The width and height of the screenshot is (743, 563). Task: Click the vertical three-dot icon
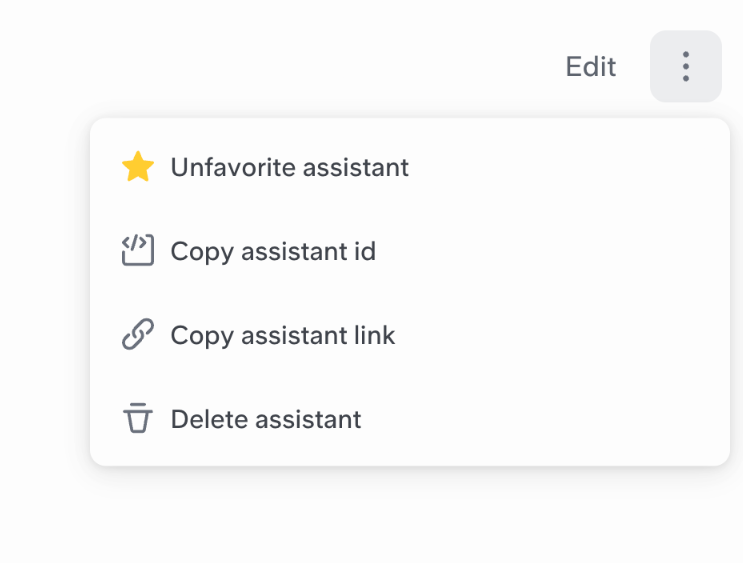pos(686,67)
